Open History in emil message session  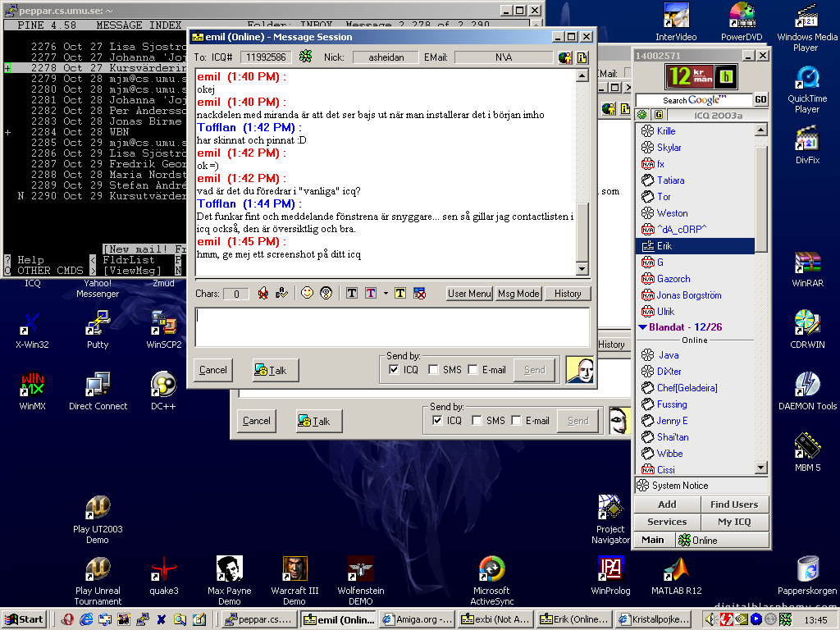click(568, 294)
